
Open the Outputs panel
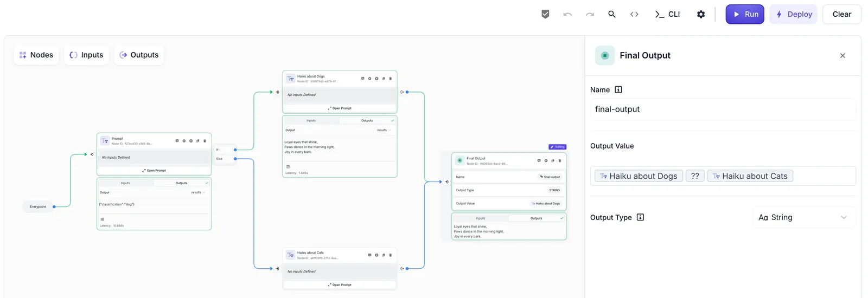point(139,55)
